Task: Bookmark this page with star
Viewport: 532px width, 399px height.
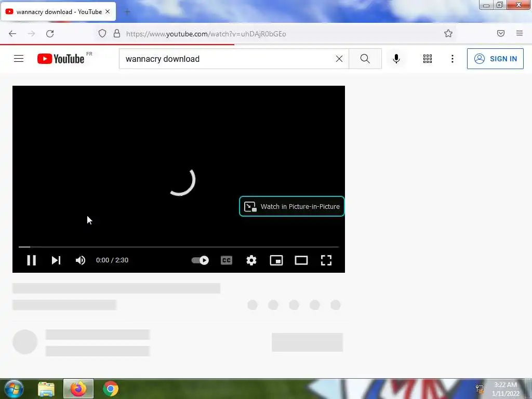Action: point(448,33)
